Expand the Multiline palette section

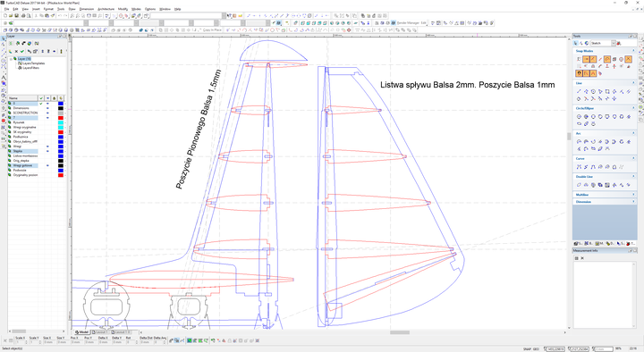pyautogui.click(x=633, y=195)
